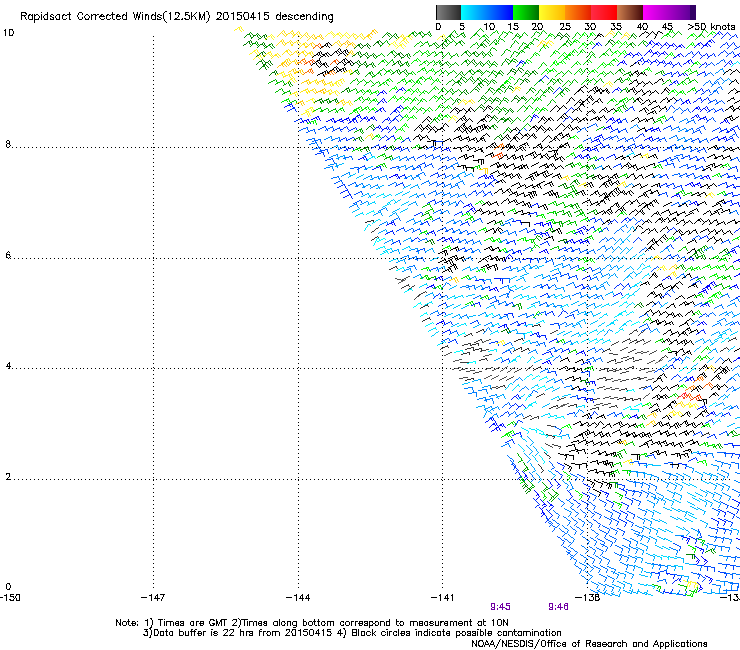This screenshot has height=650, width=740.
Task: Click the 'Rapidscat Corrected Winds(12.5KM)' title text
Action: [x=115, y=17]
